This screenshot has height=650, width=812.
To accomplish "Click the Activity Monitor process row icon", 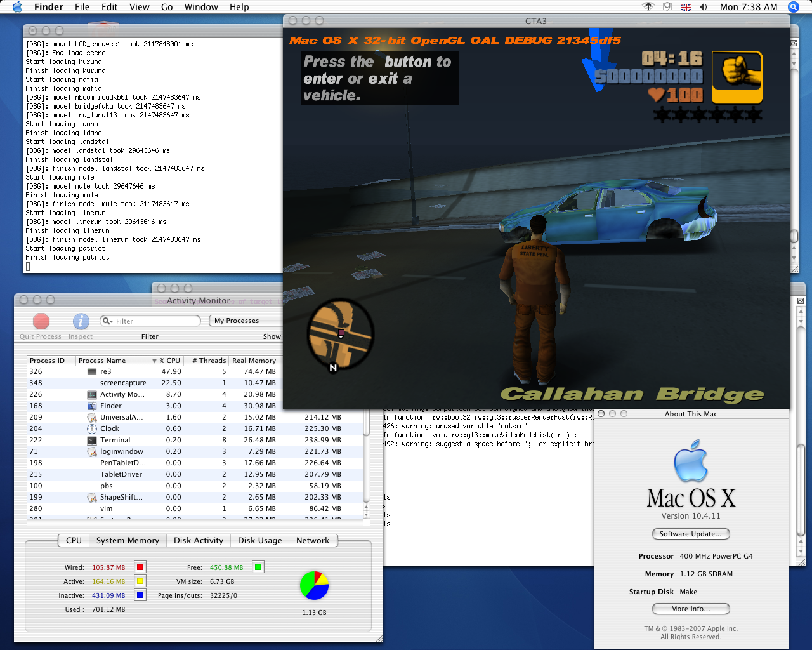I will (92, 395).
